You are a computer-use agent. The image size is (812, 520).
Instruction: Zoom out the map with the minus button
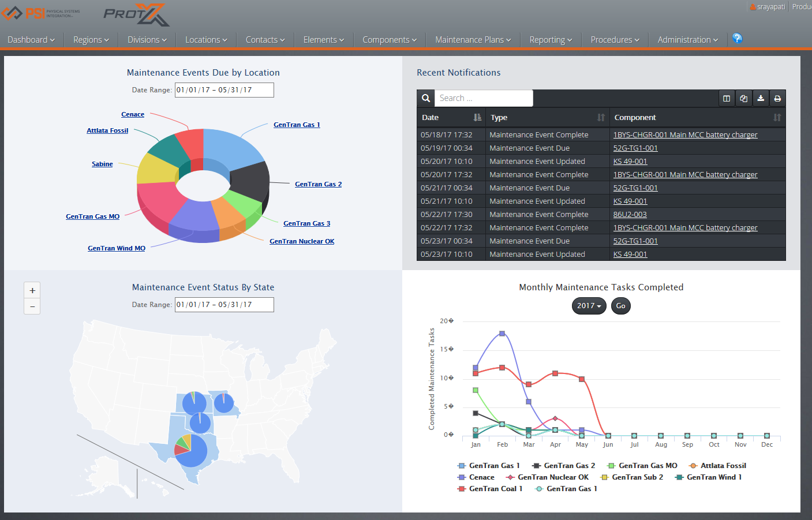click(32, 306)
